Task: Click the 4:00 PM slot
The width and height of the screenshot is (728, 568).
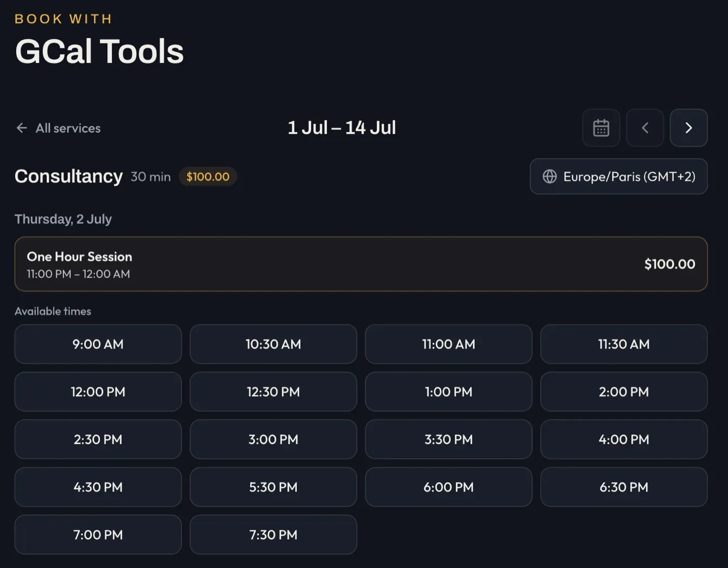Action: pos(624,440)
